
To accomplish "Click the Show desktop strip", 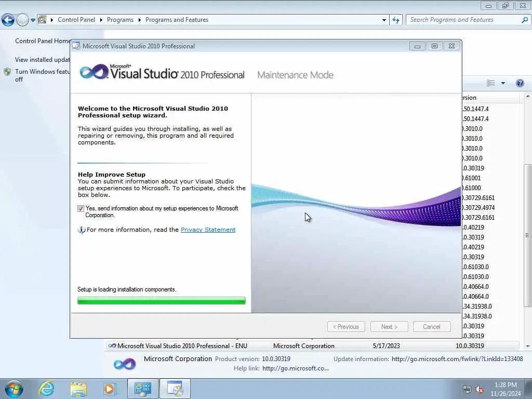I will pos(528,389).
